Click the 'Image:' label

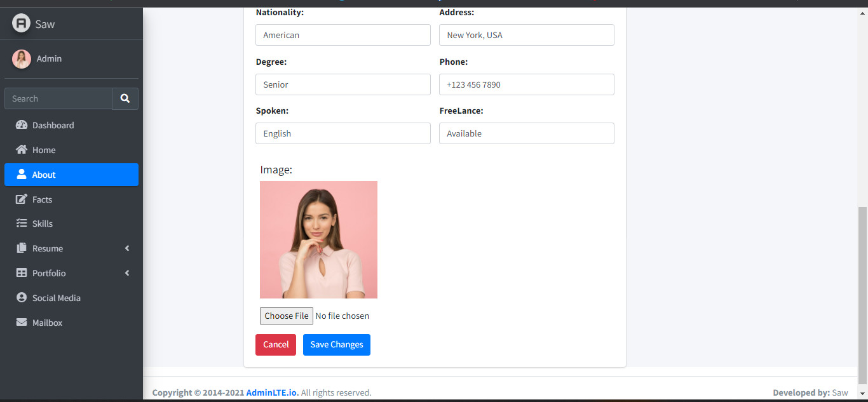click(x=276, y=170)
